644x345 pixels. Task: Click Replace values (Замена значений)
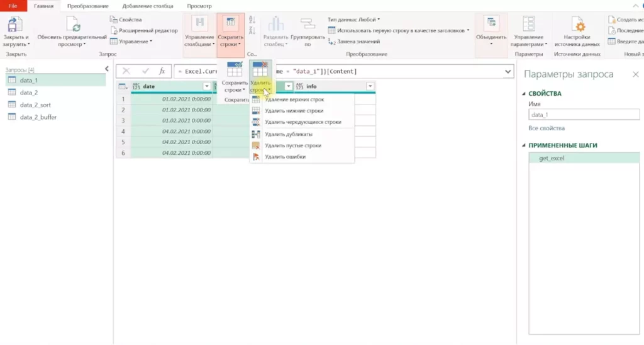(353, 42)
